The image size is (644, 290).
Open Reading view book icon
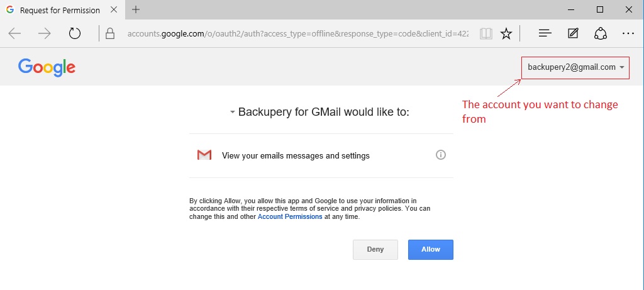486,33
